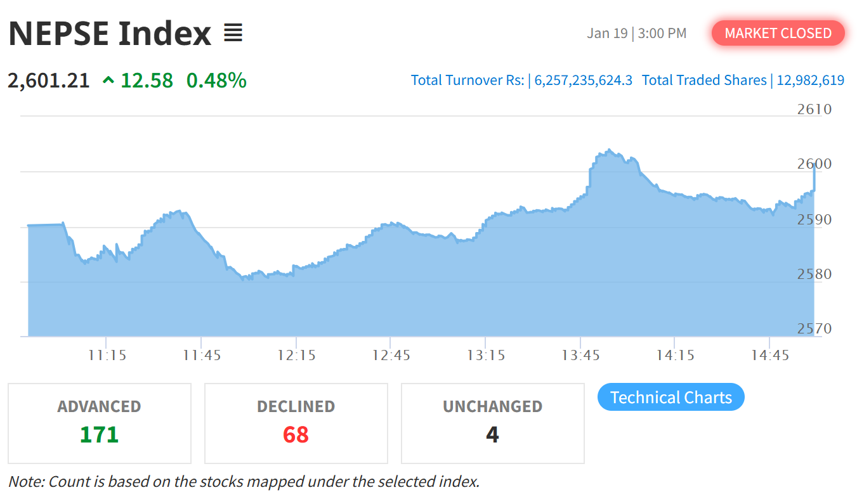Click the Jan 19 3:00 PM timestamp
This screenshot has width=857, height=504.
point(636,33)
